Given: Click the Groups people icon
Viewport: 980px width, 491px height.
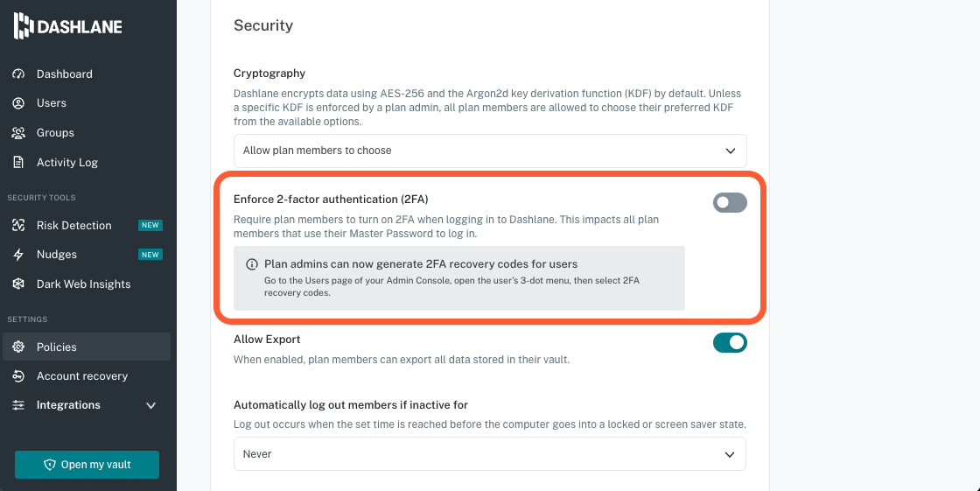Looking at the screenshot, I should pyautogui.click(x=18, y=133).
